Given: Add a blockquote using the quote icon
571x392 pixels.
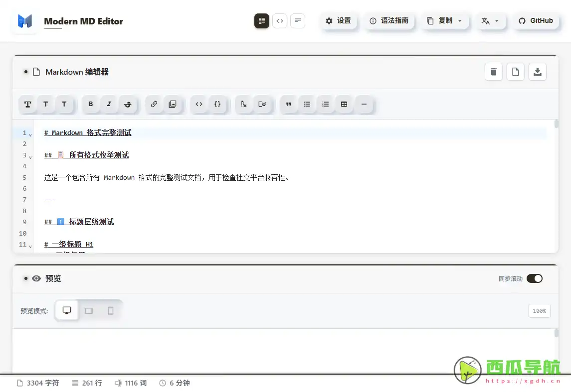Looking at the screenshot, I should tap(289, 105).
